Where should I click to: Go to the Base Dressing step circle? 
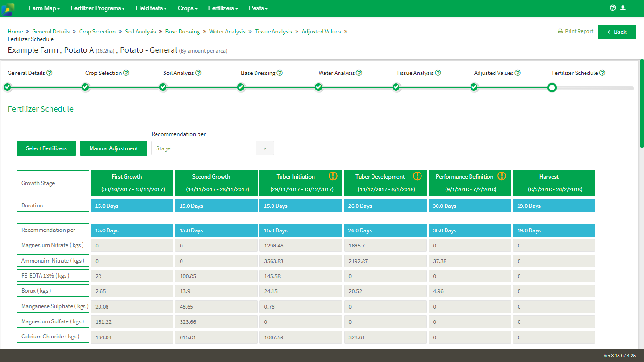click(241, 87)
